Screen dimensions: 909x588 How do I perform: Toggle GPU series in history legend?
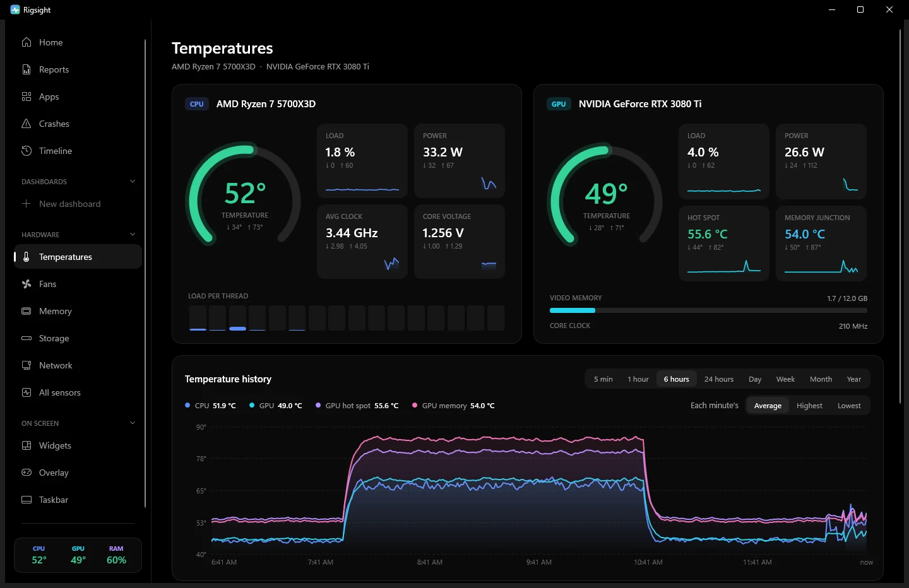point(276,406)
